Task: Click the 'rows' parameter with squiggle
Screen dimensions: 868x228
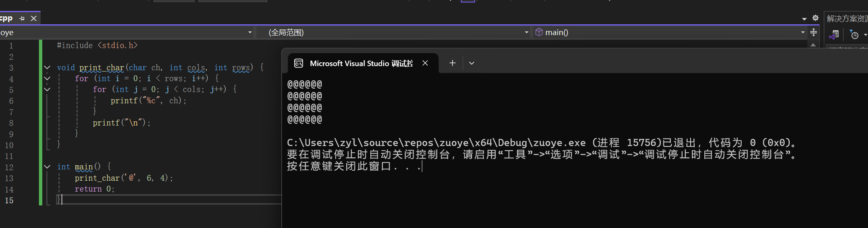Action: pos(241,67)
